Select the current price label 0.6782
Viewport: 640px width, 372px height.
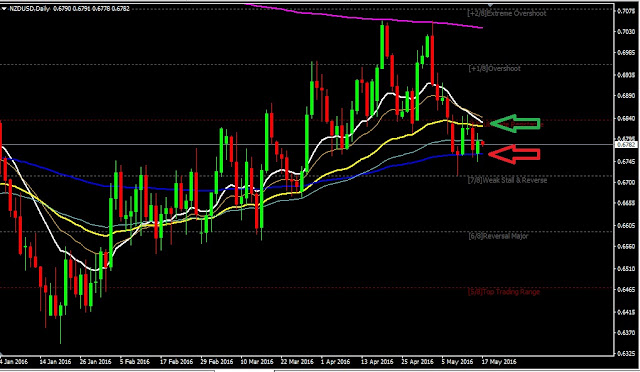627,145
